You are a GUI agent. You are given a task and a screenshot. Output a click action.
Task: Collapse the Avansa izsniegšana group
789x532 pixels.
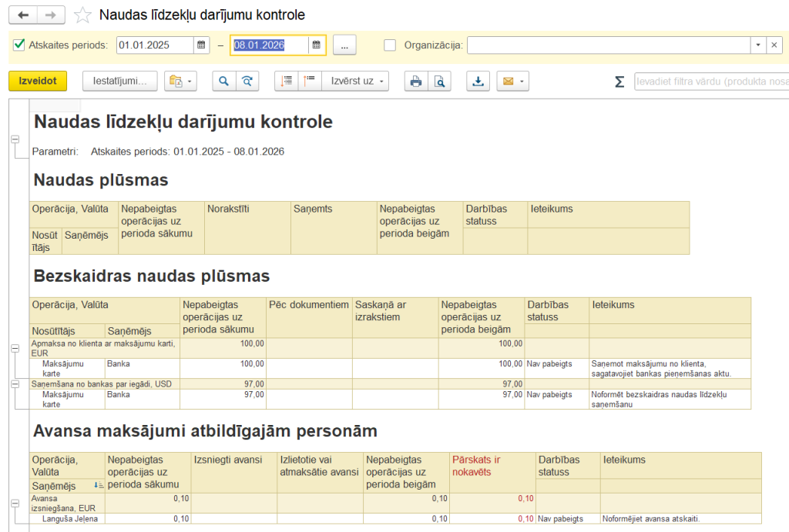pyautogui.click(x=15, y=504)
